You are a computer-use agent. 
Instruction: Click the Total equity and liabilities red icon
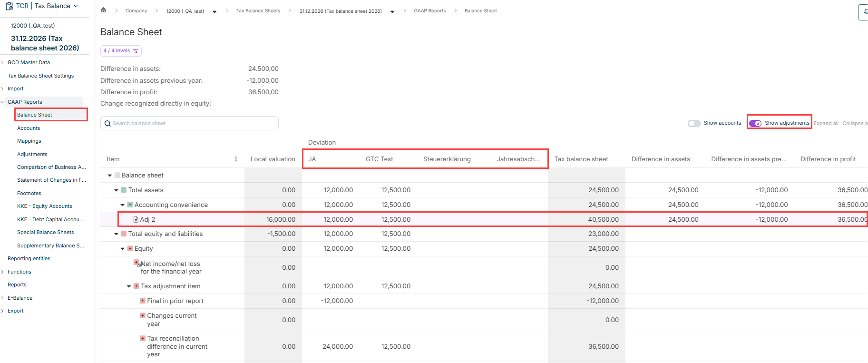(x=124, y=234)
